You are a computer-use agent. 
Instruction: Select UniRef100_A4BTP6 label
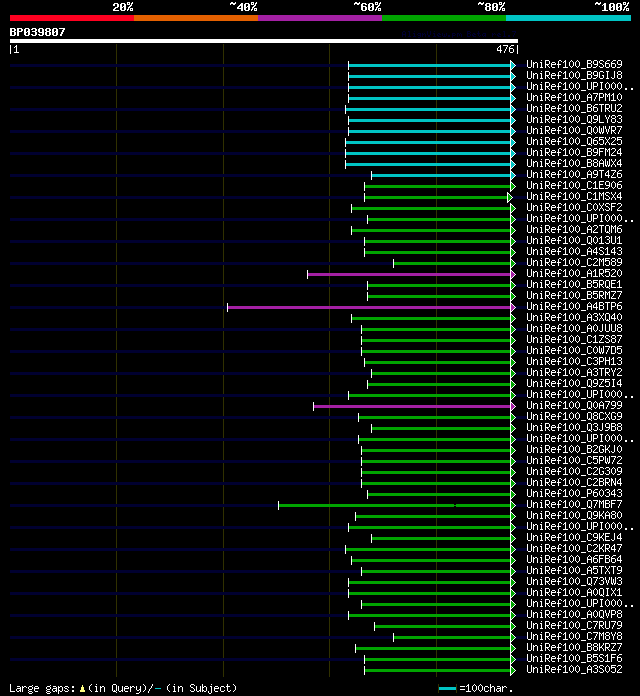coord(574,306)
